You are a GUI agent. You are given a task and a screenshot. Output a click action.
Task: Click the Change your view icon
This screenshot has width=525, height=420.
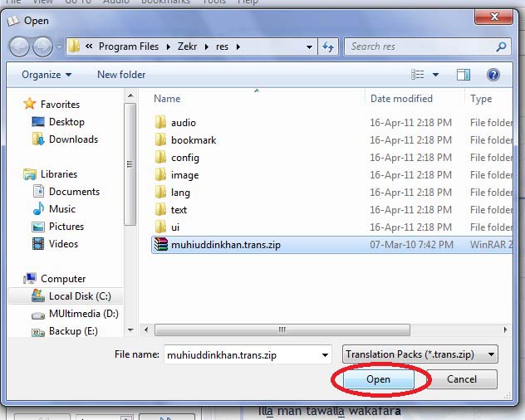pyautogui.click(x=418, y=75)
